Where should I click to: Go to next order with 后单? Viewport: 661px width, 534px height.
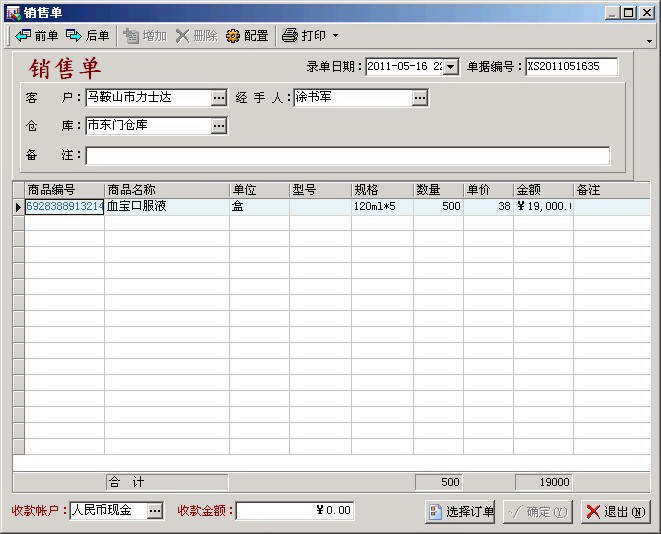point(88,36)
